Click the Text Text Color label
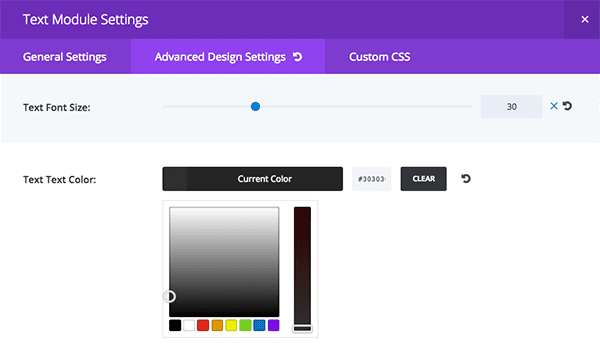Image resolution: width=600 pixels, height=362 pixels. click(59, 179)
